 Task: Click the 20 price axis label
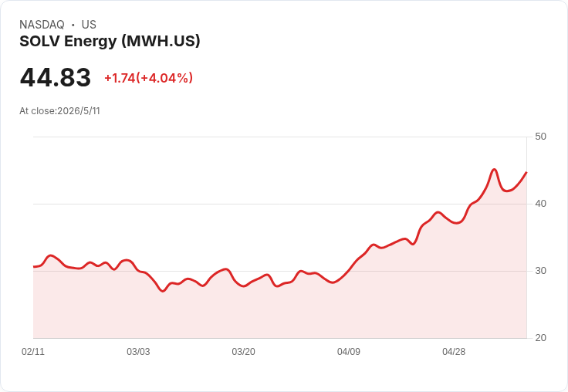[x=540, y=338]
